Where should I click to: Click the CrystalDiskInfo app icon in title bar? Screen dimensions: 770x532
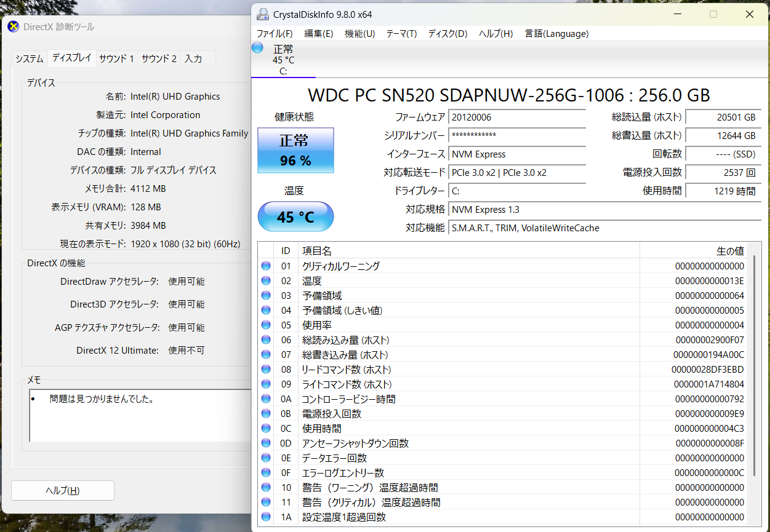pyautogui.click(x=263, y=14)
